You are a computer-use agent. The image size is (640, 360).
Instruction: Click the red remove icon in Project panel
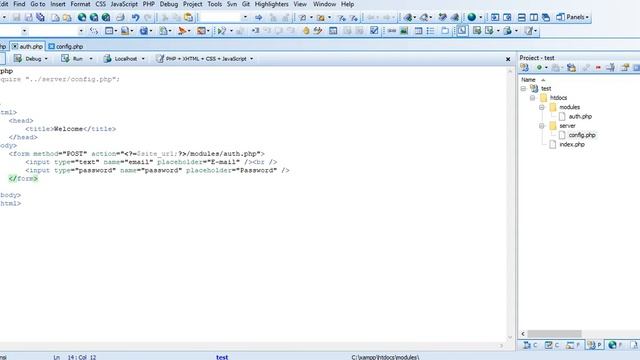(x=598, y=68)
